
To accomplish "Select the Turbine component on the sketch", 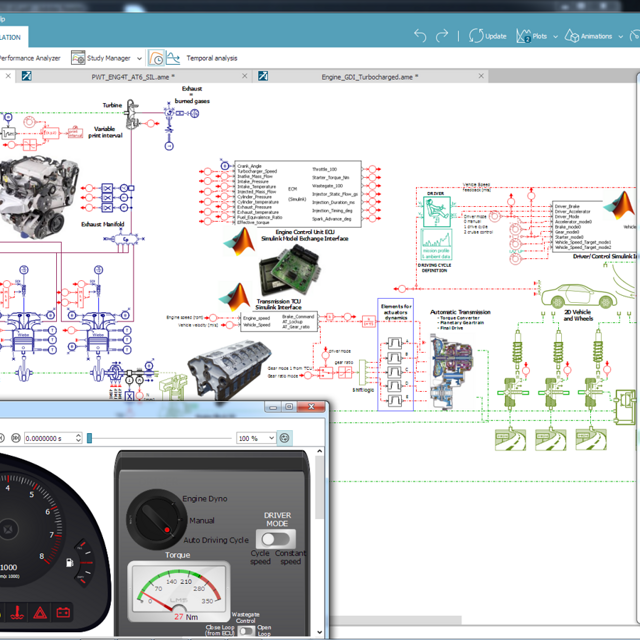I will click(x=131, y=113).
